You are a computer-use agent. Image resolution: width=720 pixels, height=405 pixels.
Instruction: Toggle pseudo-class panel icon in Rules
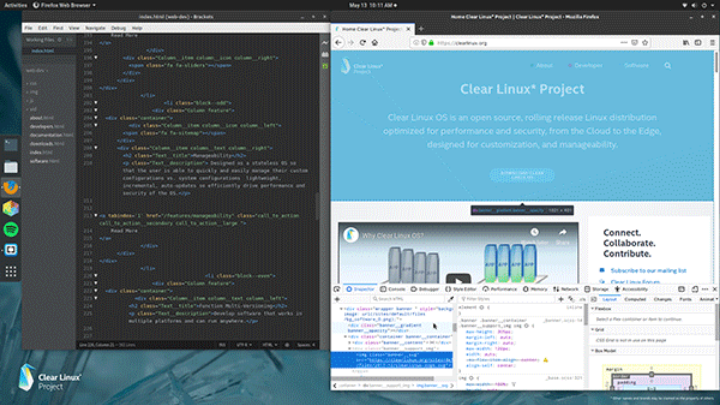(x=571, y=299)
